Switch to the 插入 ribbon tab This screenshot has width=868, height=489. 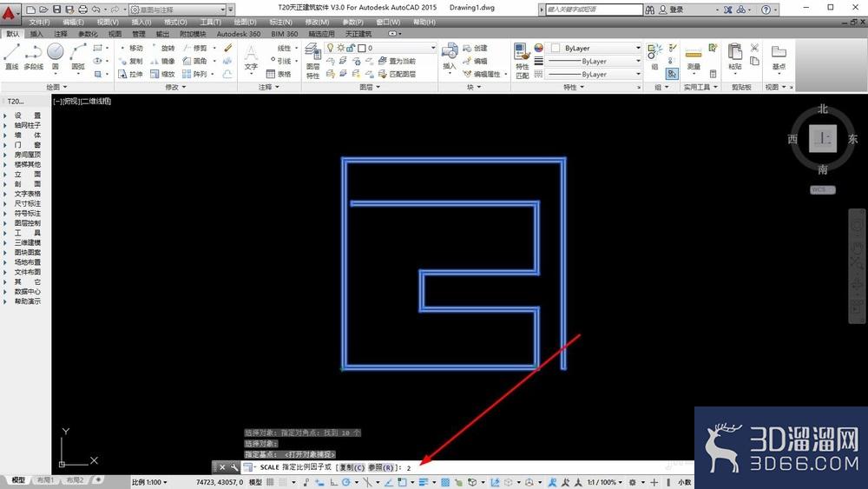click(x=36, y=34)
